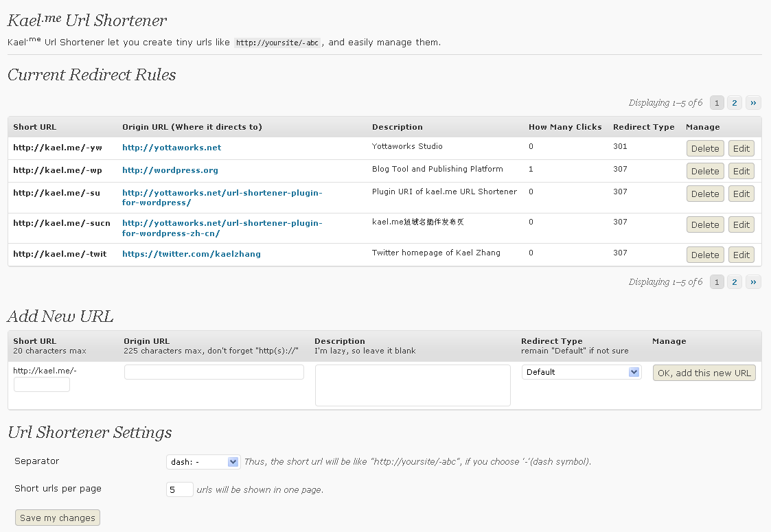Select the short URL http://kael.me/-wp text
The height and width of the screenshot is (532, 771).
(x=58, y=170)
